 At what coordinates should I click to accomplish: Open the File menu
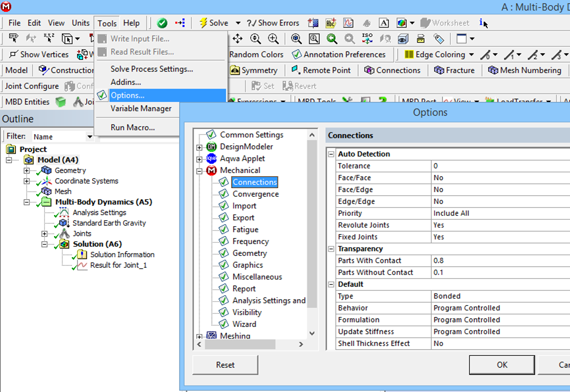(14, 23)
